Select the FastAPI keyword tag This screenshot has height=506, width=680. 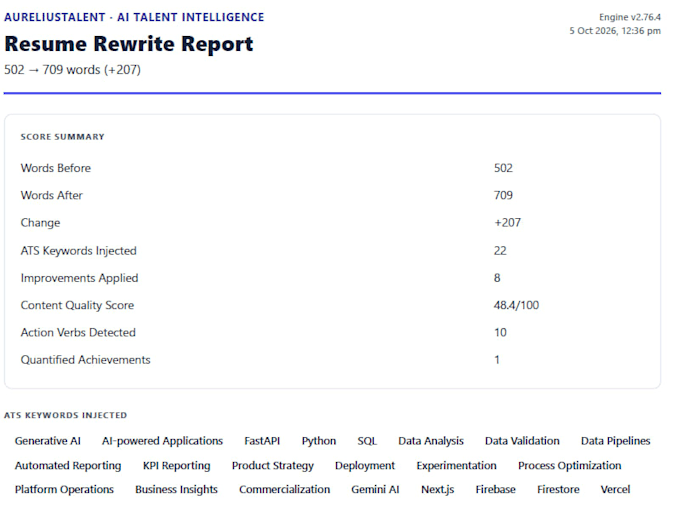click(262, 441)
